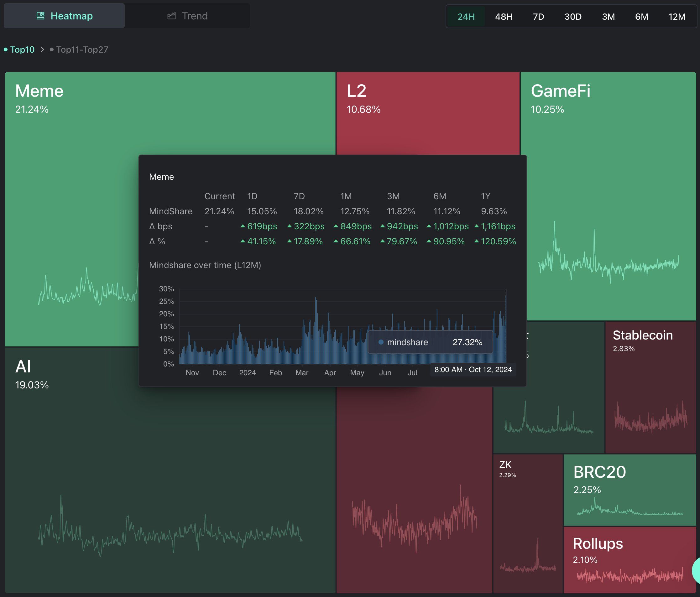Click the green Top10 dot indicator
700x597 pixels.
click(5, 49)
